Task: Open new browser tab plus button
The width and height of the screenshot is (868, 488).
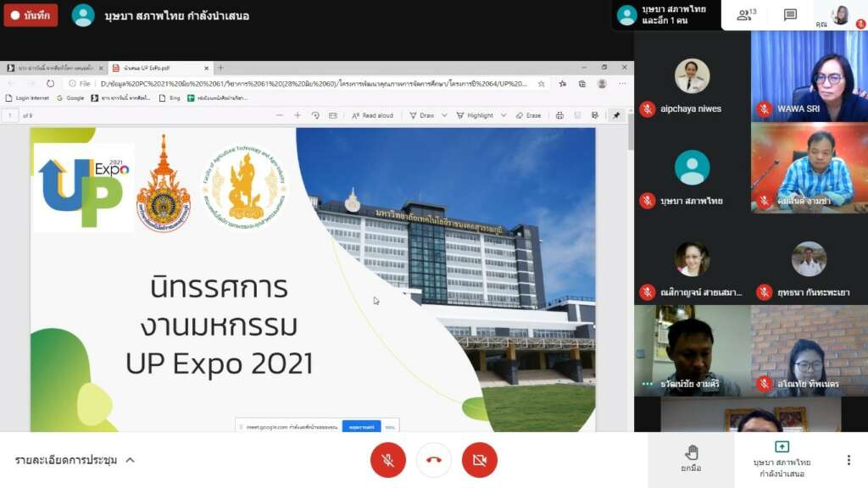Action: pyautogui.click(x=220, y=68)
